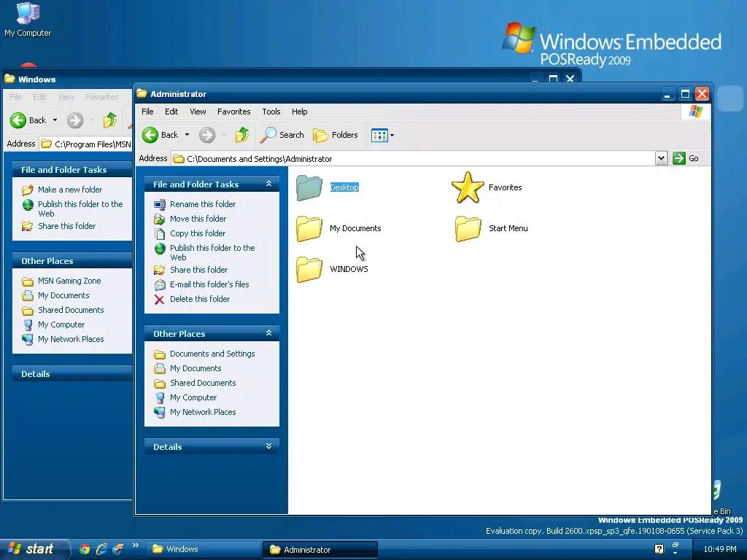Image resolution: width=747 pixels, height=560 pixels.
Task: Select the WINDOWS folder
Action: [309, 270]
